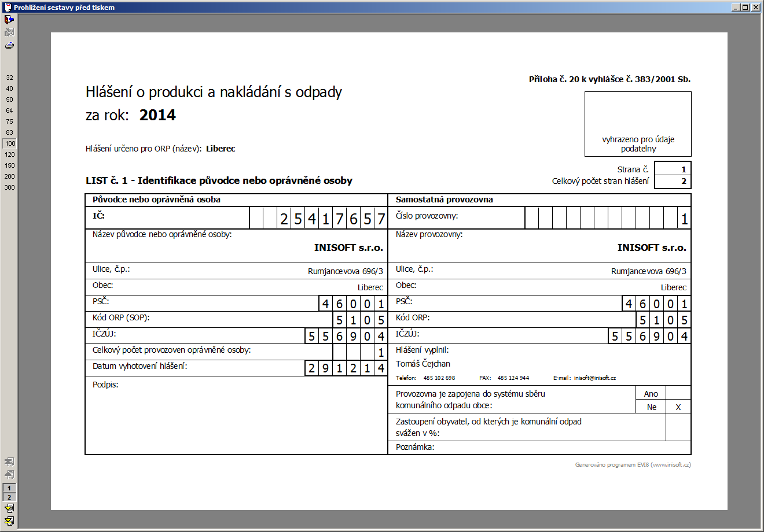Click 'LIST č. 1 - Identifikace původce' heading
The height and width of the screenshot is (532, 764).
(219, 180)
